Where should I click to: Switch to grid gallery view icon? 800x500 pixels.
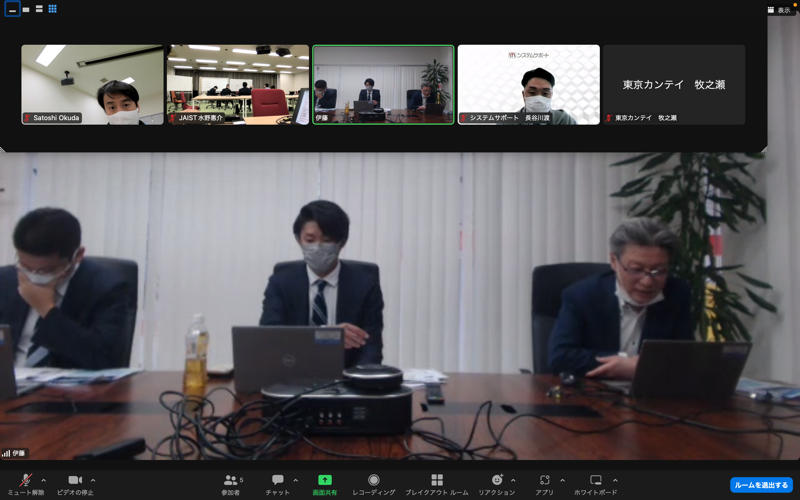click(53, 9)
